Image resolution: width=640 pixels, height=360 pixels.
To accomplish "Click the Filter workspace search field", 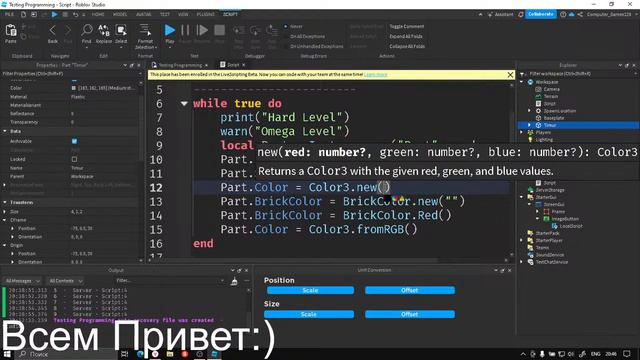I will tap(580, 74).
